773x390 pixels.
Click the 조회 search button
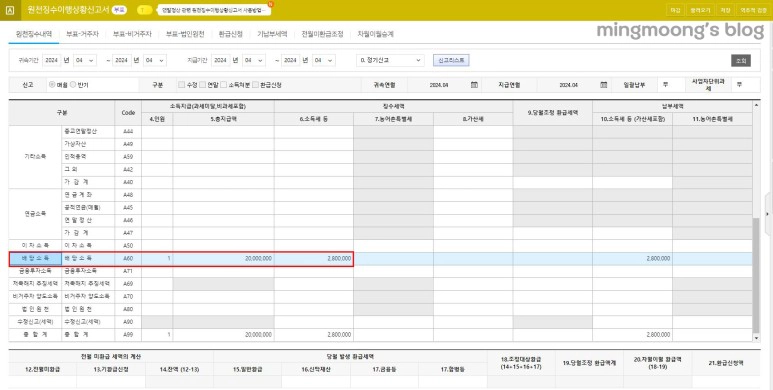click(740, 61)
